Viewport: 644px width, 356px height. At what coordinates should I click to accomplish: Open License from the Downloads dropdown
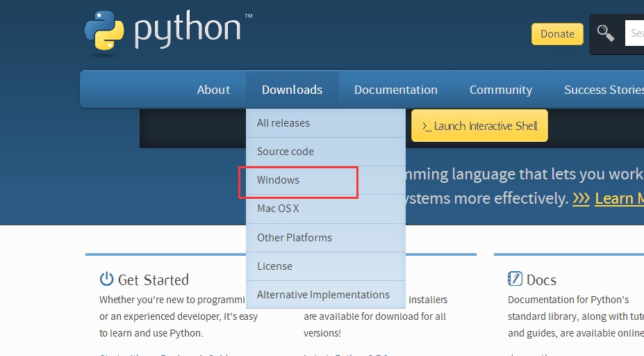point(326,266)
